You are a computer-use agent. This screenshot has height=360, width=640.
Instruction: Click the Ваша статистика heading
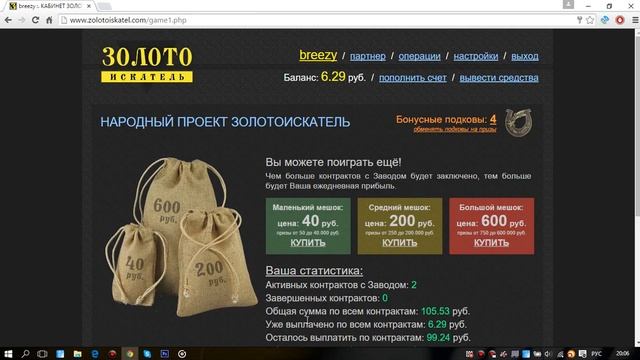[314, 271]
